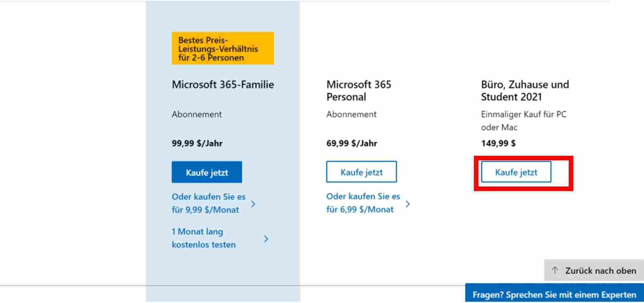Open the 6,99 $/Monat purchase link
The height and width of the screenshot is (303, 644).
(363, 203)
